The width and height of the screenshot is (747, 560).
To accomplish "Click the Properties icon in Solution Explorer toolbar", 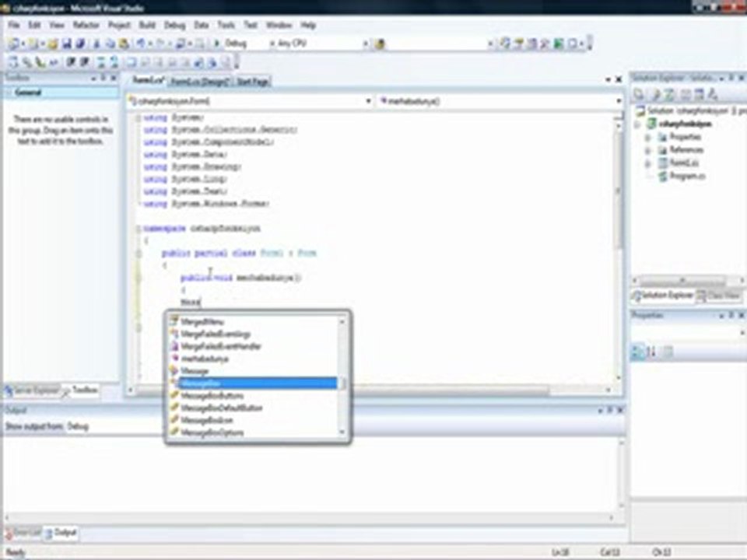I will (640, 95).
